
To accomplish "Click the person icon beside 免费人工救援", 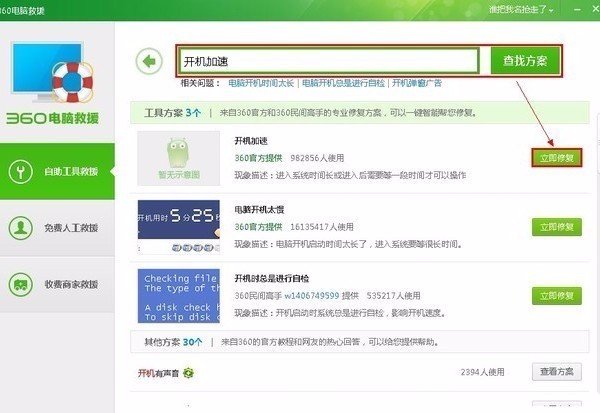I will [20, 228].
